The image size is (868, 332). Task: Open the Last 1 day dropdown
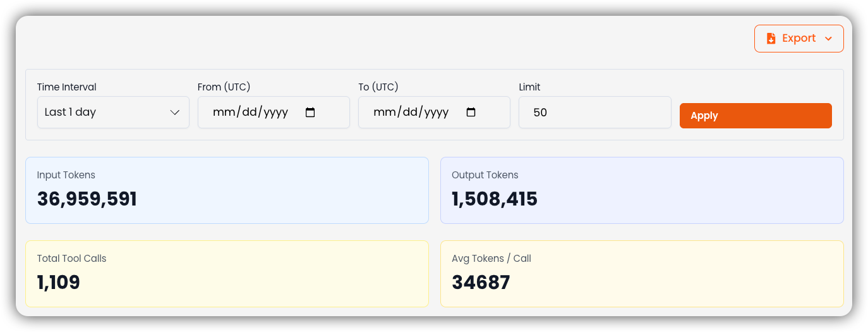[113, 112]
